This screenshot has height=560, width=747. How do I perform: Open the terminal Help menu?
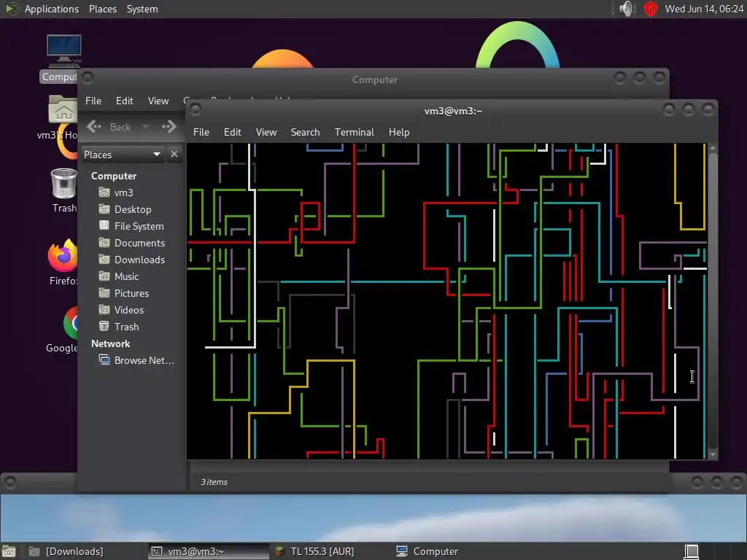click(x=399, y=132)
